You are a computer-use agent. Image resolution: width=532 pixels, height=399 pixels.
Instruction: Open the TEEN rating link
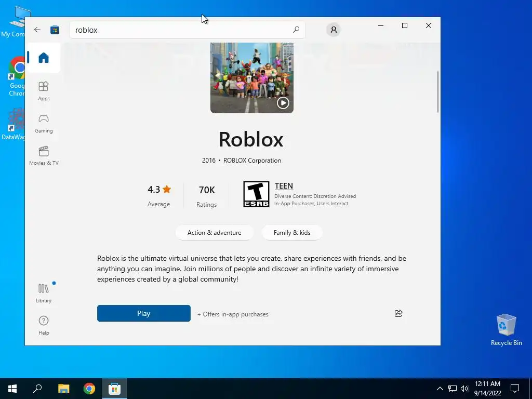pyautogui.click(x=284, y=186)
